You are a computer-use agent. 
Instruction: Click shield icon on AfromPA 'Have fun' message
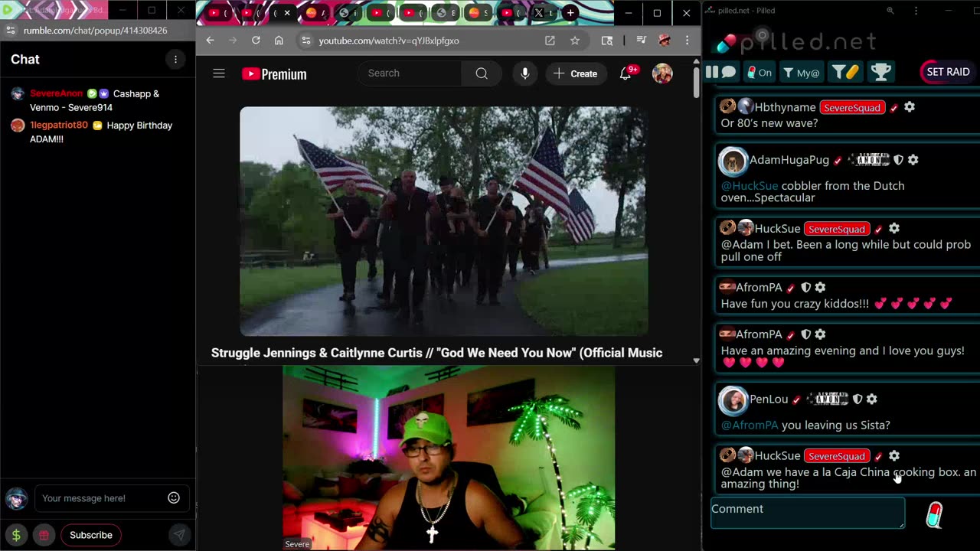pos(805,288)
